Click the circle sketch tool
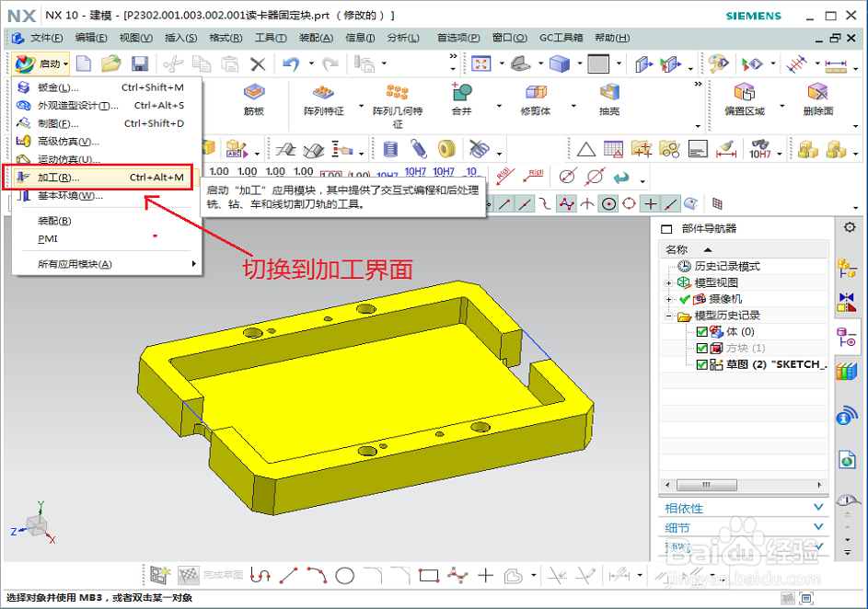 coord(344,576)
